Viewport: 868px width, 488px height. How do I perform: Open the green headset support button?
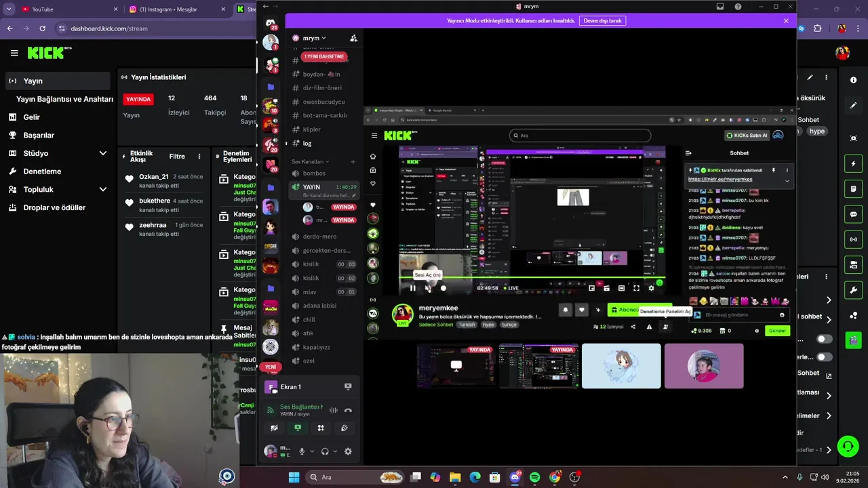pos(848,446)
